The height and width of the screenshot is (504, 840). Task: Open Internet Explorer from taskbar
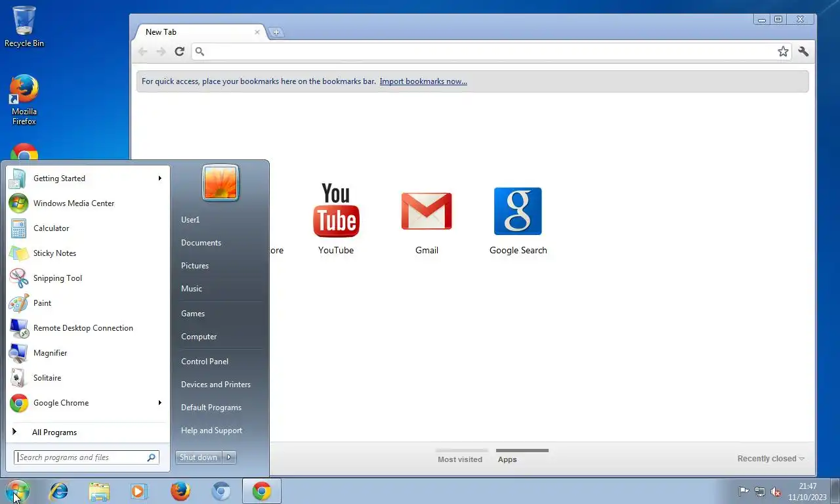59,491
